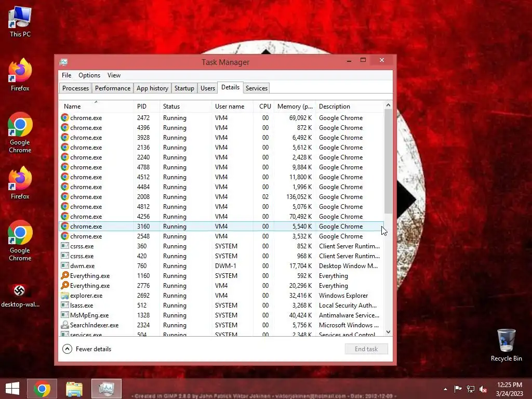Click the SearchIndexer.exe icon

tap(65, 325)
